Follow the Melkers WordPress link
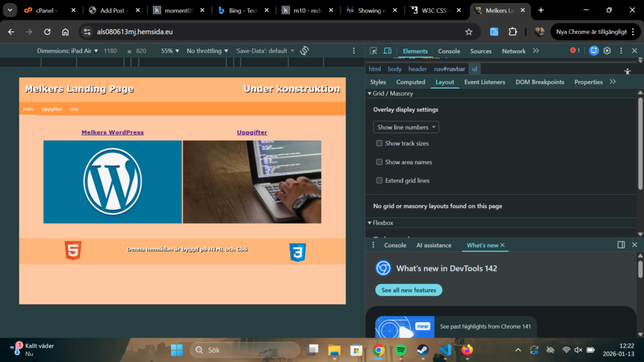Screen dimensions: 644x362 point(113,133)
